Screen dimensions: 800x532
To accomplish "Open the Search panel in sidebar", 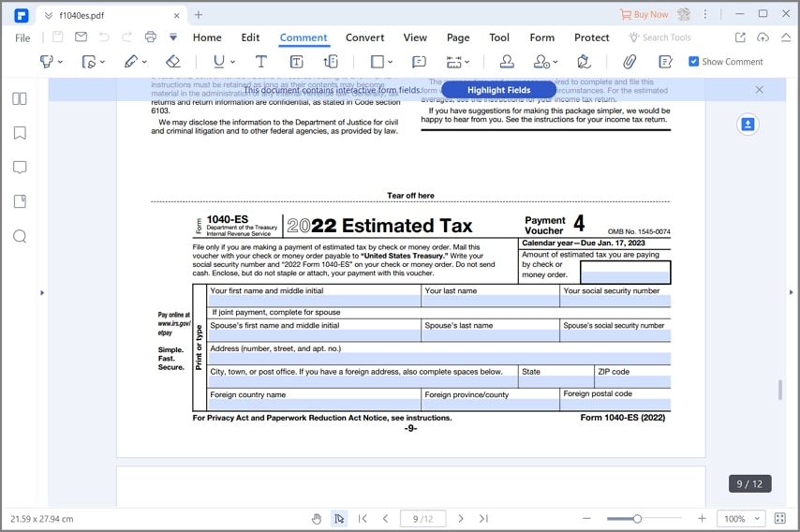I will tap(20, 236).
